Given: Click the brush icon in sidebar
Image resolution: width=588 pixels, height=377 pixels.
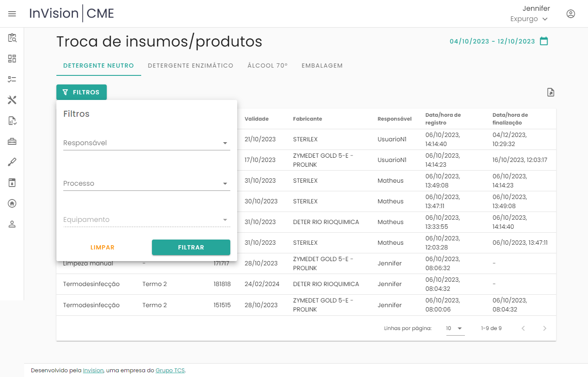Looking at the screenshot, I should 12,162.
